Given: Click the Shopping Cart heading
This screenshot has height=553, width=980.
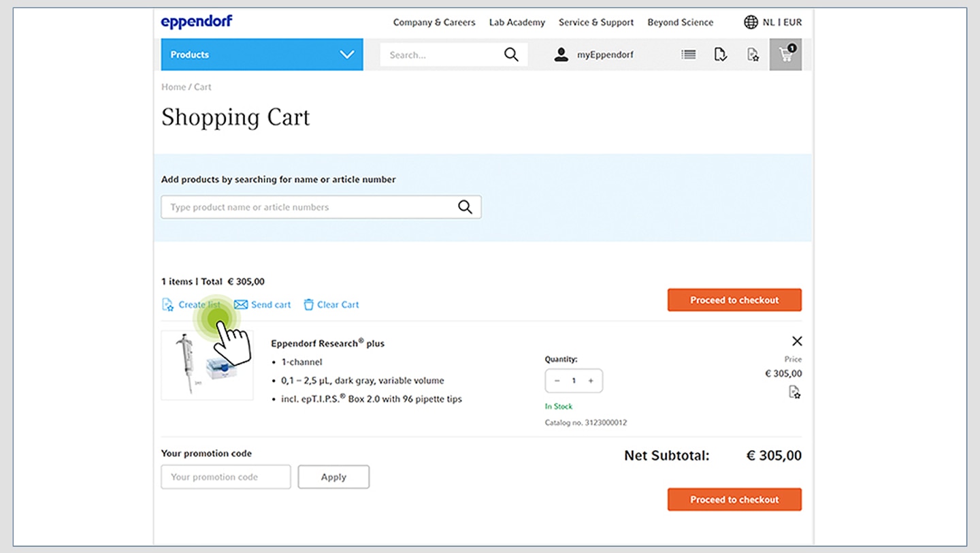Looking at the screenshot, I should tap(235, 117).
